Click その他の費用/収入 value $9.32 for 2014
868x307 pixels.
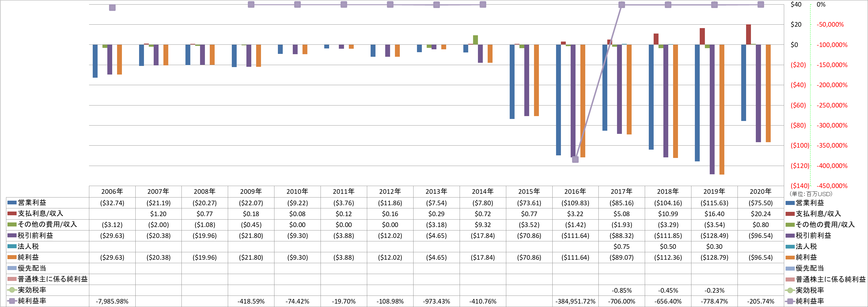[483, 225]
